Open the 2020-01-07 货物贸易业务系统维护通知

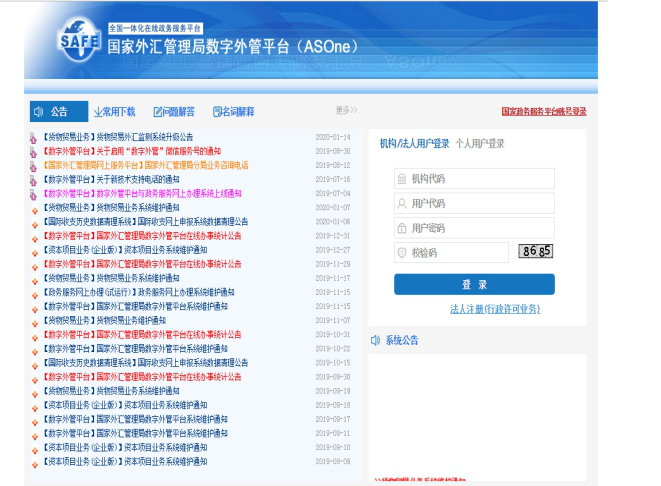tap(111, 207)
